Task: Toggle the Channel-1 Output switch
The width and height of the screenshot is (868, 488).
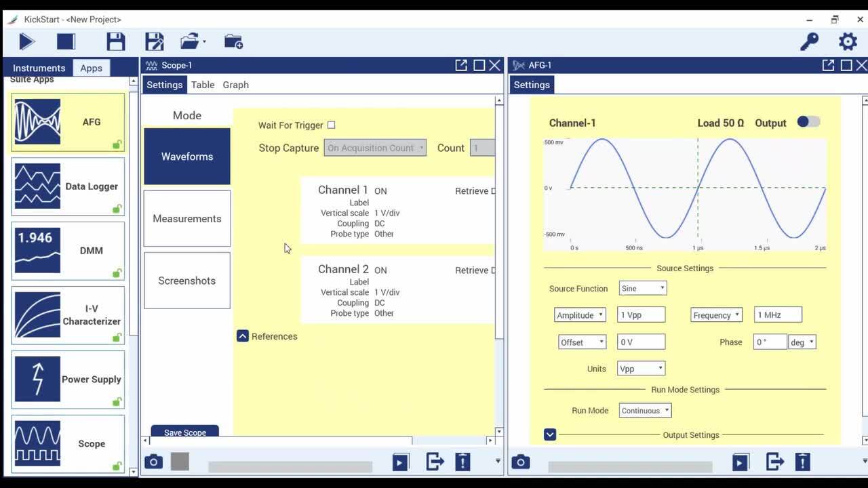Action: coord(808,122)
